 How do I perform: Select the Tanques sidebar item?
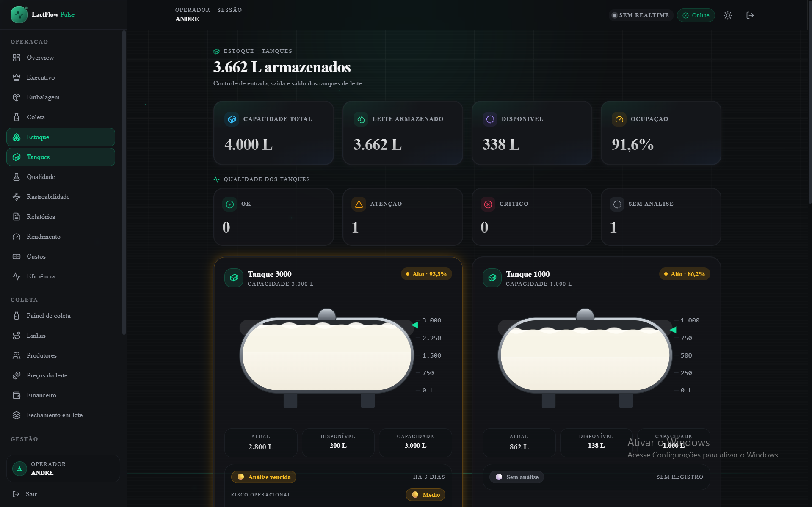[x=61, y=157]
